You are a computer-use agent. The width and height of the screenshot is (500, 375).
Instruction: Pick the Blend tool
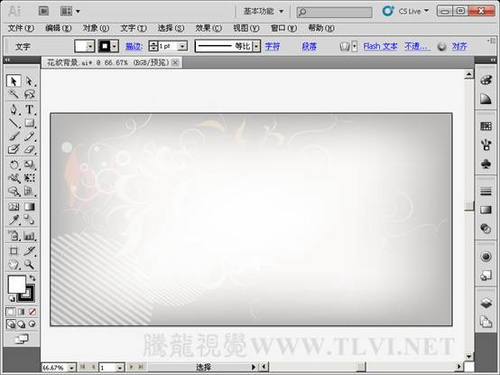click(29, 220)
